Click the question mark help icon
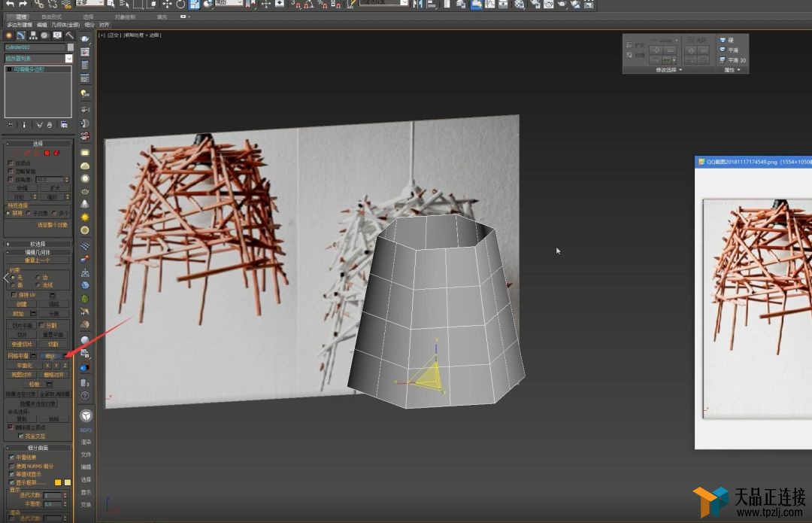812x523 pixels. coord(85,396)
